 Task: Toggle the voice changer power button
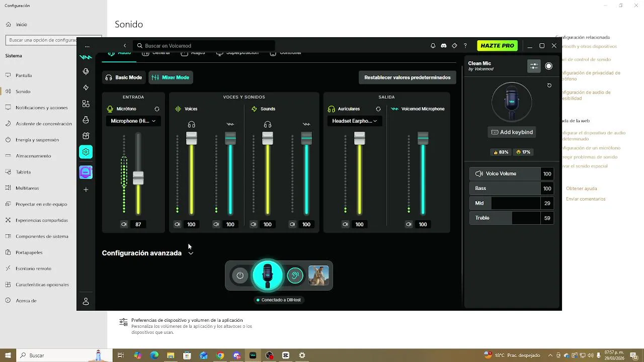(x=240, y=276)
